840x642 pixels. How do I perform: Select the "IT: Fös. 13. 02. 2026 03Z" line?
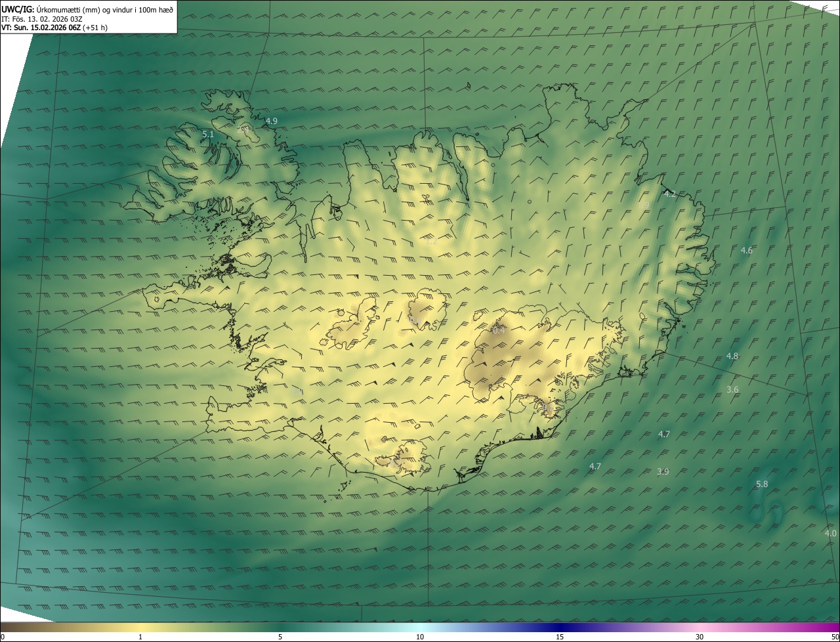[41, 18]
